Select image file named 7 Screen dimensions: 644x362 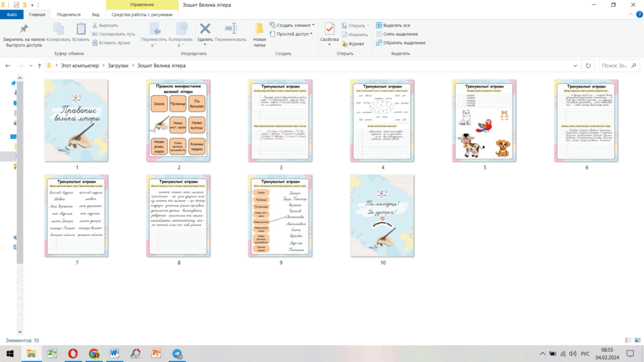click(x=77, y=216)
